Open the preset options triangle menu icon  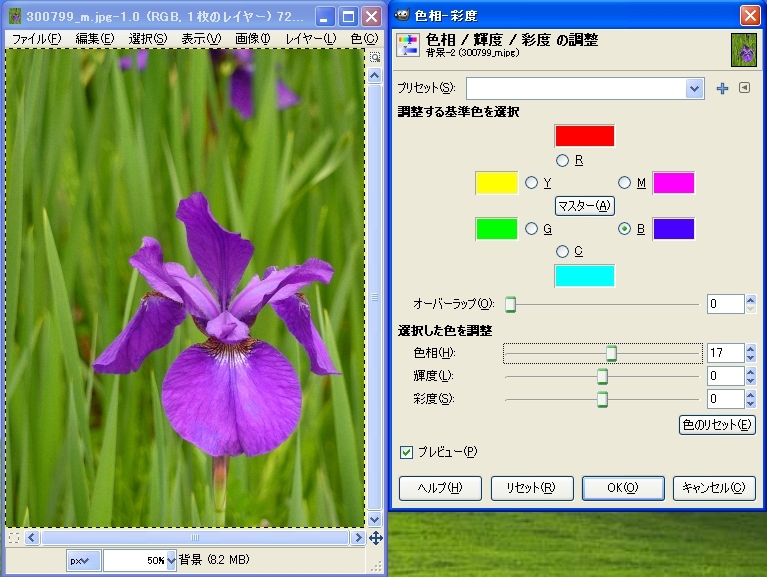tap(744, 88)
